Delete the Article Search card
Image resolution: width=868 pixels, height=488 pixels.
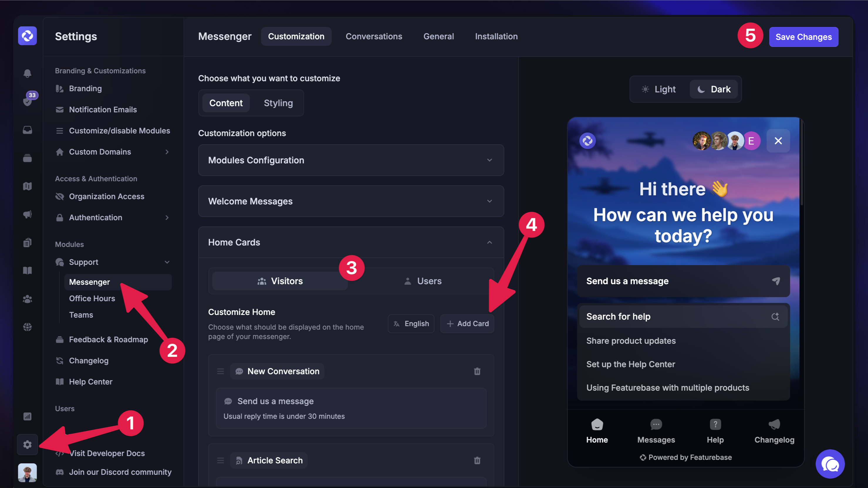(477, 460)
